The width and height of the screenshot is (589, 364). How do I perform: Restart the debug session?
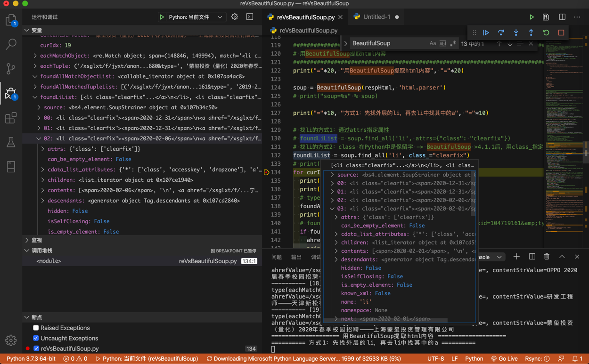[x=546, y=33]
